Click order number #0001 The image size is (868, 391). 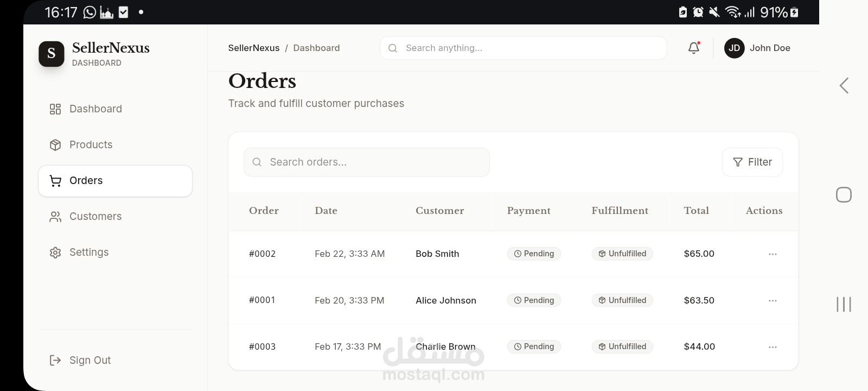262,300
